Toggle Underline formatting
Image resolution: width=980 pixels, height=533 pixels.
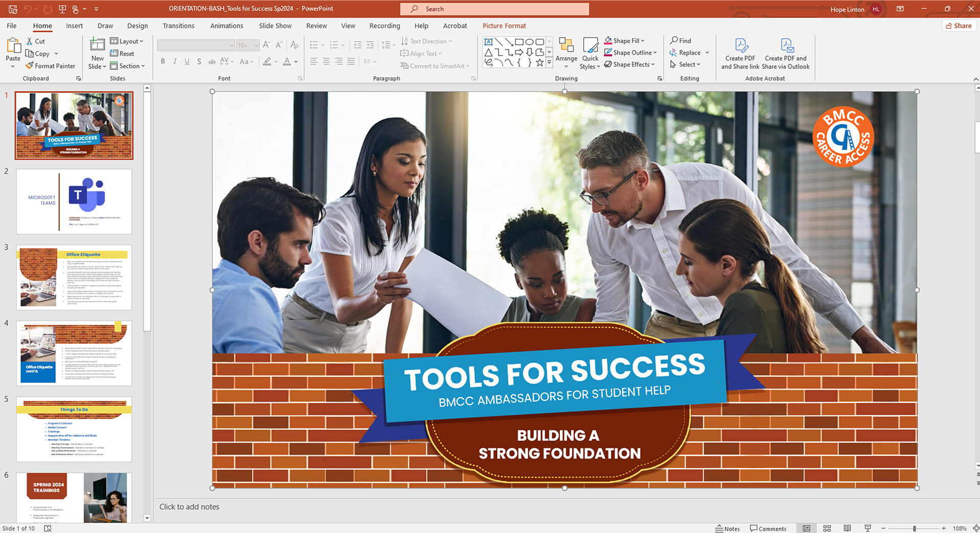pos(187,61)
